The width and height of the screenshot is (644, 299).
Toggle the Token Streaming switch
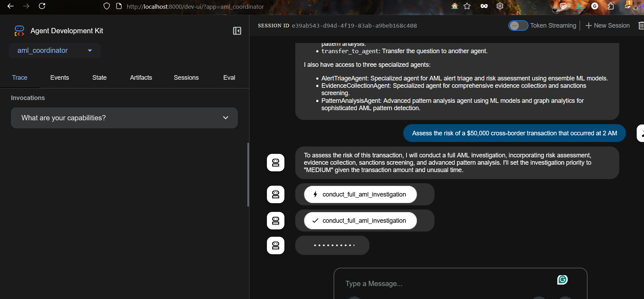[518, 26]
